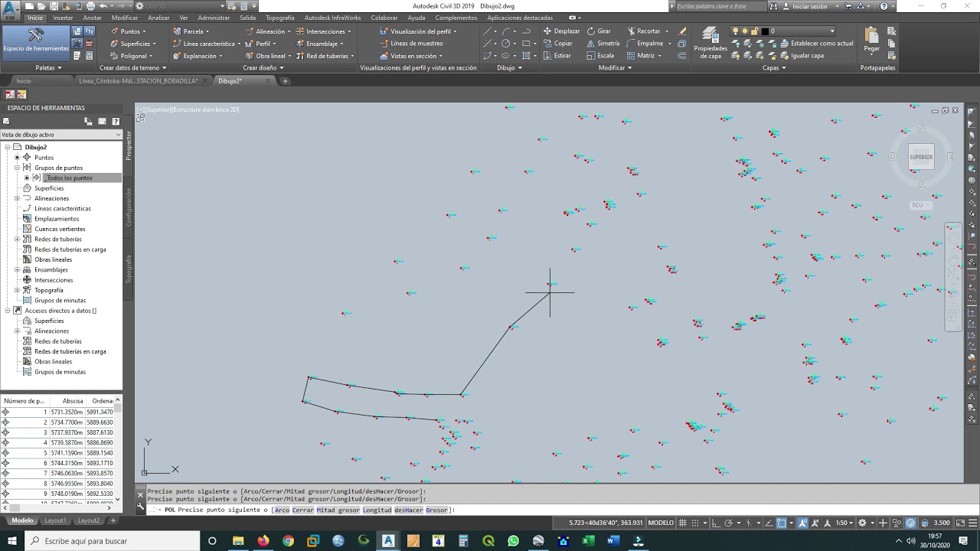Toggle object snap in status bar

point(782,523)
